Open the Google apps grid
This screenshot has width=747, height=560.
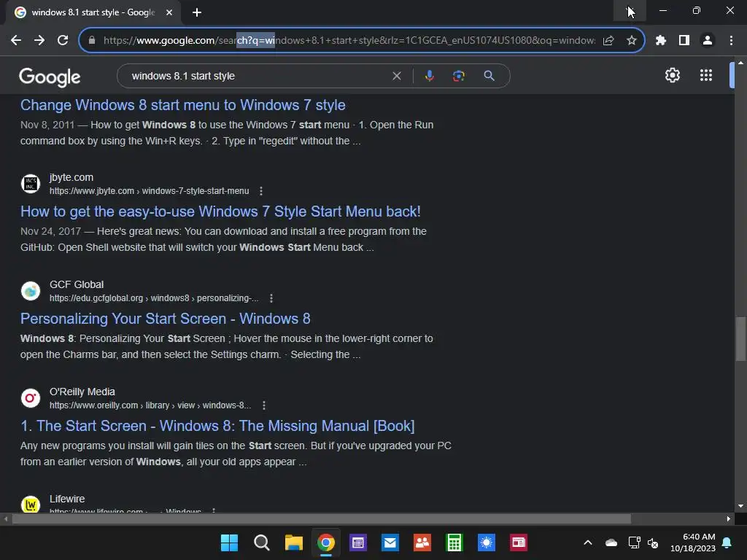[x=706, y=75]
